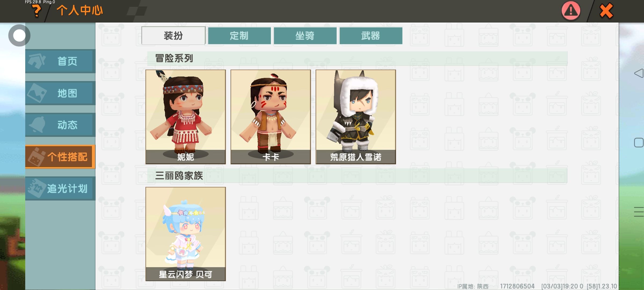
Task: Choose 荒原猎人雪诺 skin card
Action: coord(356,117)
